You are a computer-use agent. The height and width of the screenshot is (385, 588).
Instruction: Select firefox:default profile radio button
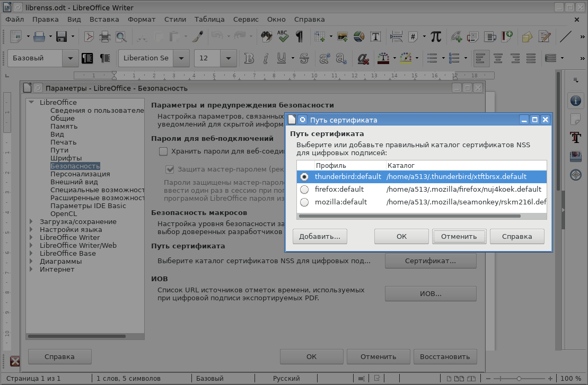coord(304,190)
